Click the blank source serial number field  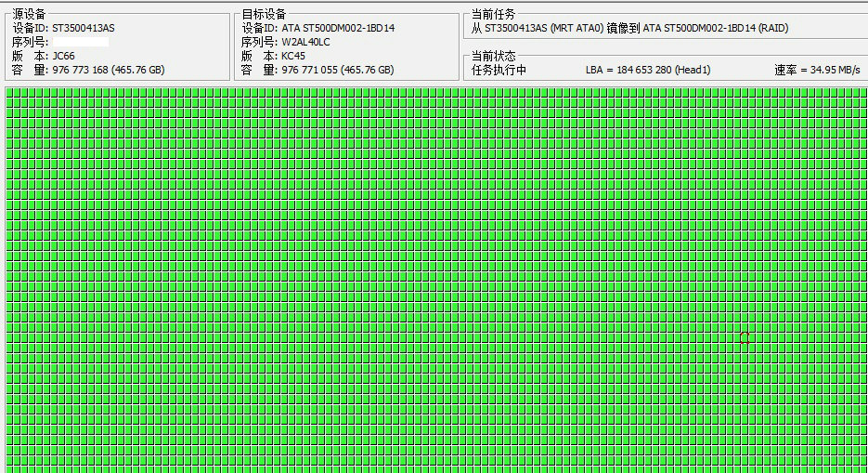[80, 42]
